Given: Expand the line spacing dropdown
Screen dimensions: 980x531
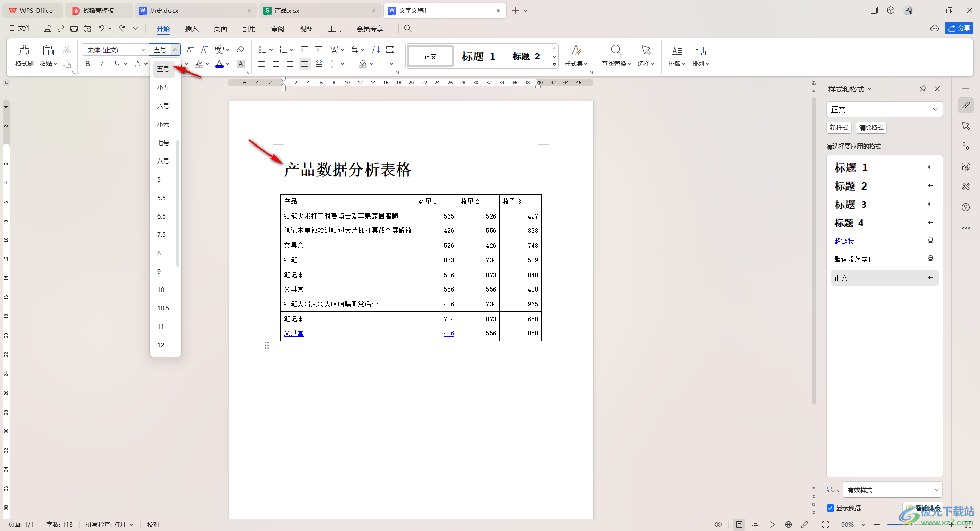Looking at the screenshot, I should 342,64.
